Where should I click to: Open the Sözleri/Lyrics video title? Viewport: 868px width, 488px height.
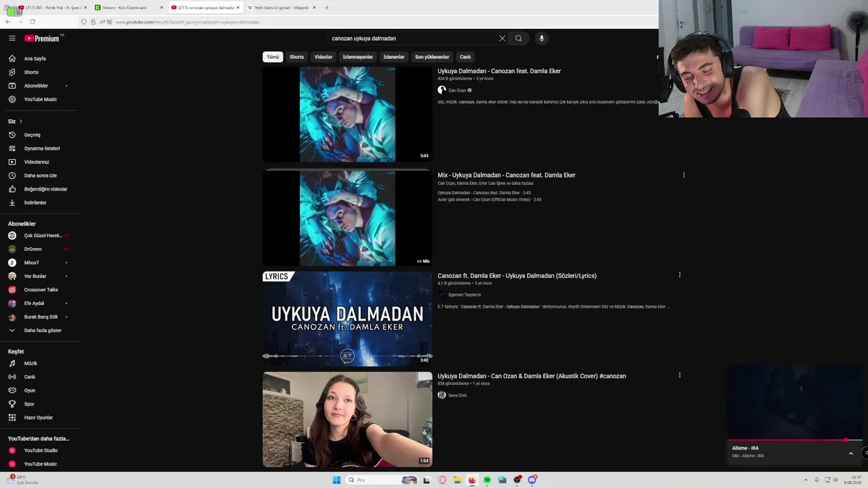[517, 276]
